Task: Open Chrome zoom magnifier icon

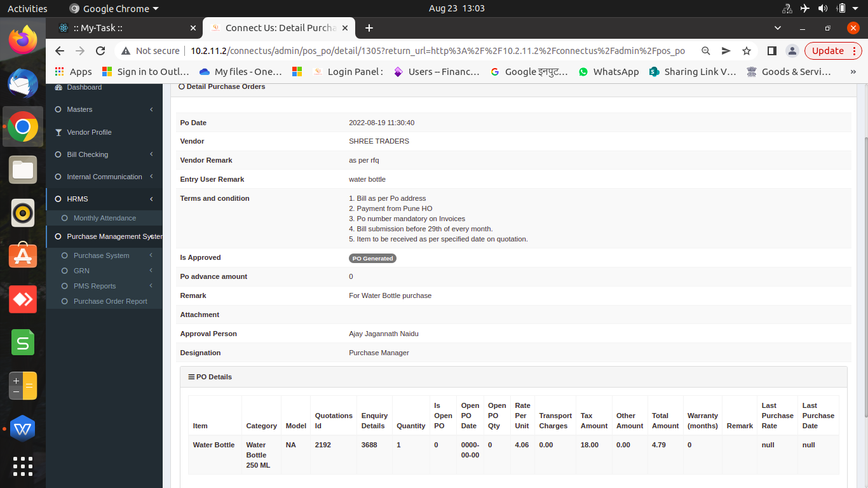Action: point(705,51)
